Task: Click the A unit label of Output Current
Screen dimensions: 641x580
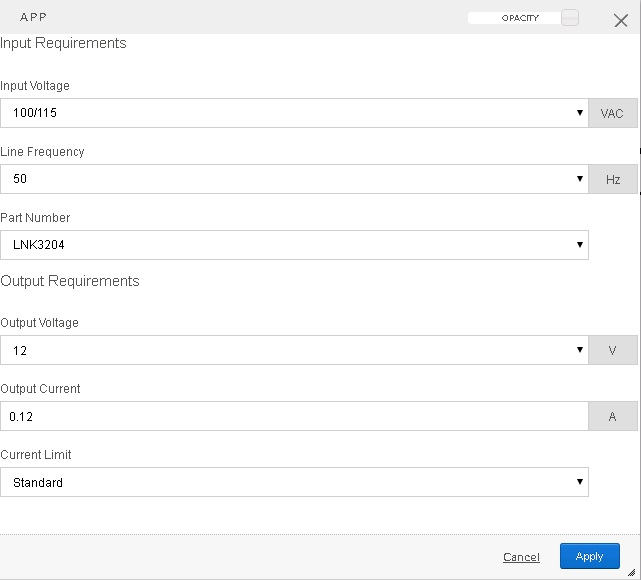Action: [613, 416]
